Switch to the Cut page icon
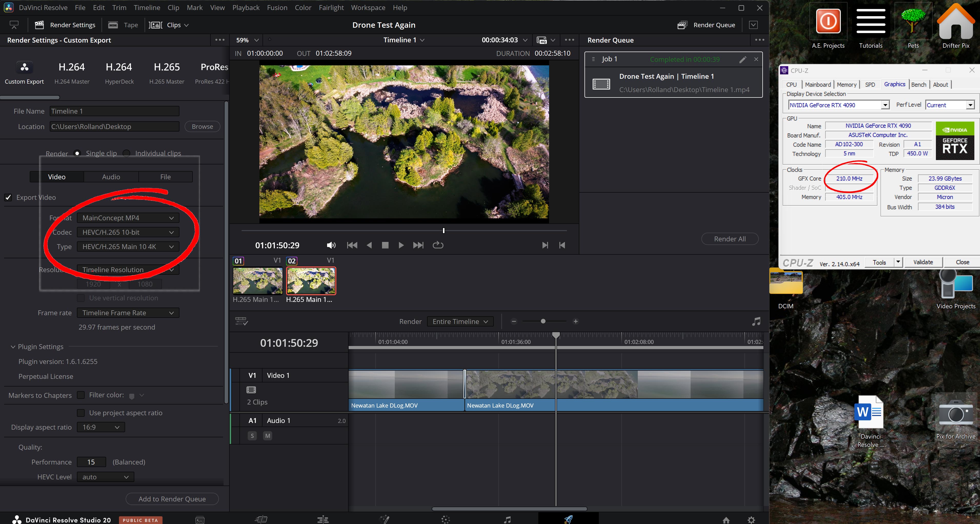The height and width of the screenshot is (524, 980). pyautogui.click(x=261, y=519)
